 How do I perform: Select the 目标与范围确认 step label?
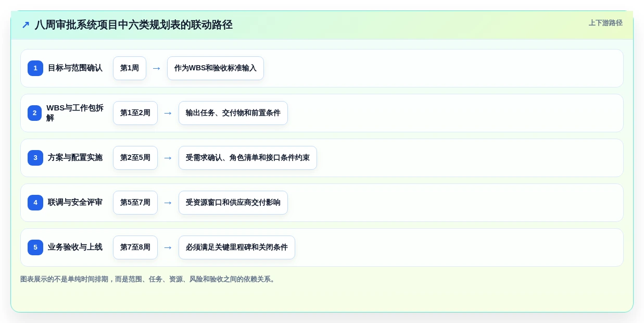pos(75,68)
